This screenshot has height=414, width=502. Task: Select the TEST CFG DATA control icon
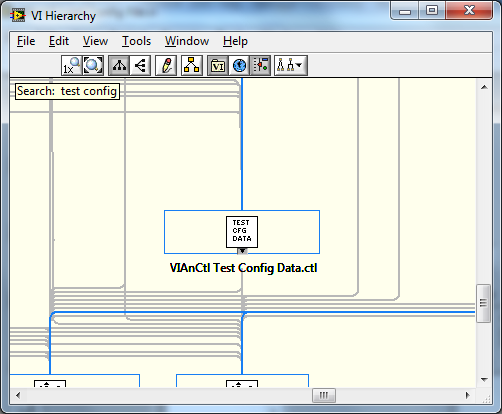click(242, 232)
